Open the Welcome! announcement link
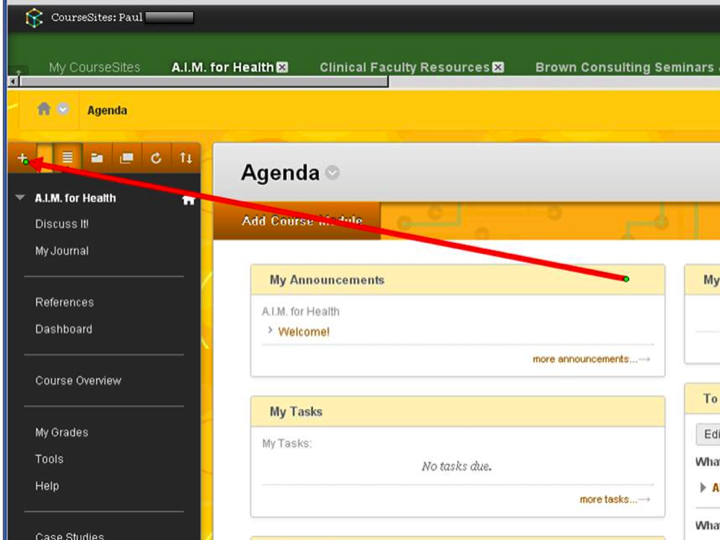 (304, 332)
